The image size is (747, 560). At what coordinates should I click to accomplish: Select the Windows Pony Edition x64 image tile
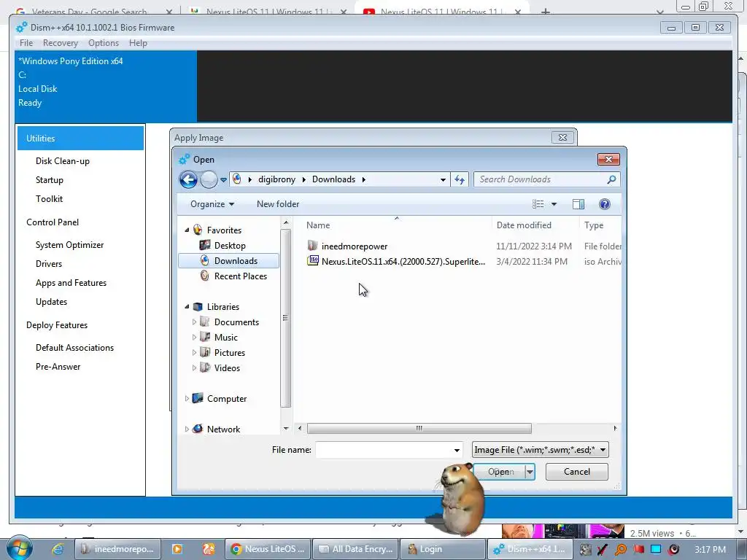[x=106, y=86]
